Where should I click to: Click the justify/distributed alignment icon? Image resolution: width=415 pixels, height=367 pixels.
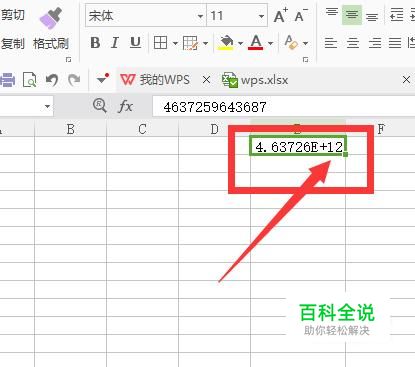(395, 43)
